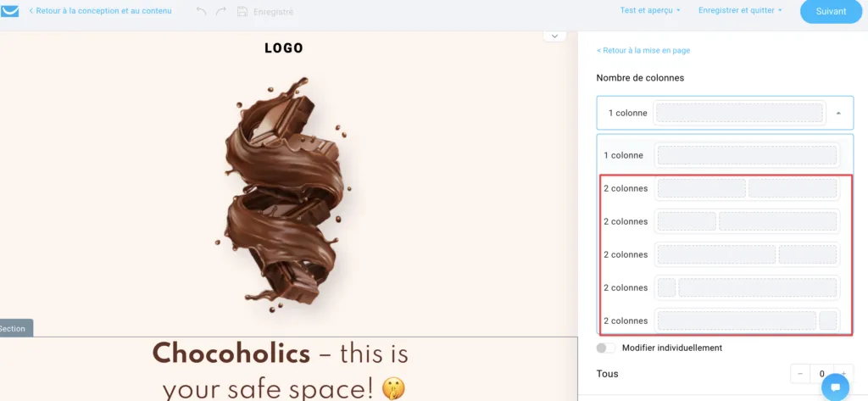This screenshot has height=401, width=868.
Task: Increase the Tous value with the plus button
Action: (843, 374)
